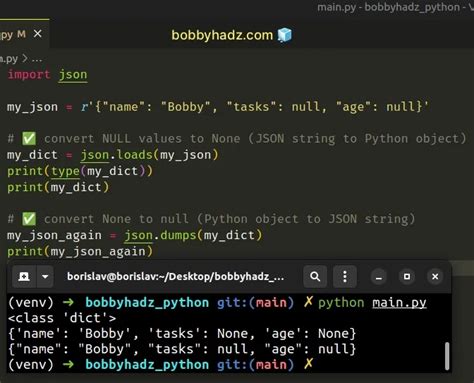Open new terminal tab icon

24,277
